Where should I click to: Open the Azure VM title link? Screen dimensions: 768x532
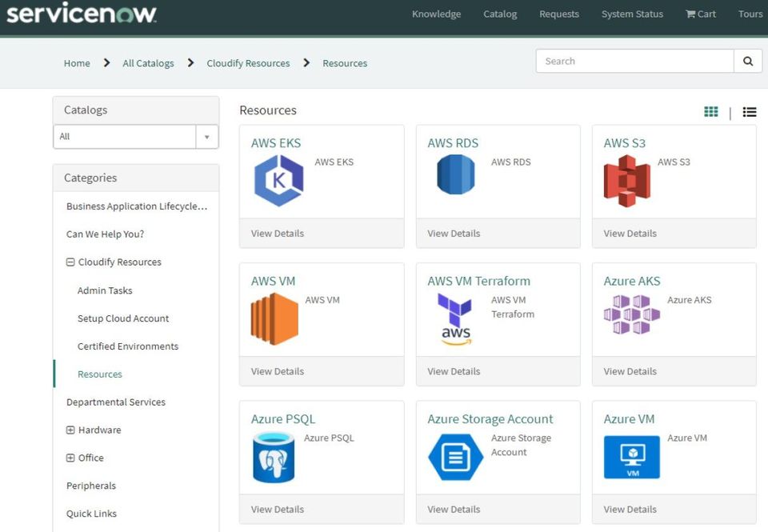pos(629,420)
